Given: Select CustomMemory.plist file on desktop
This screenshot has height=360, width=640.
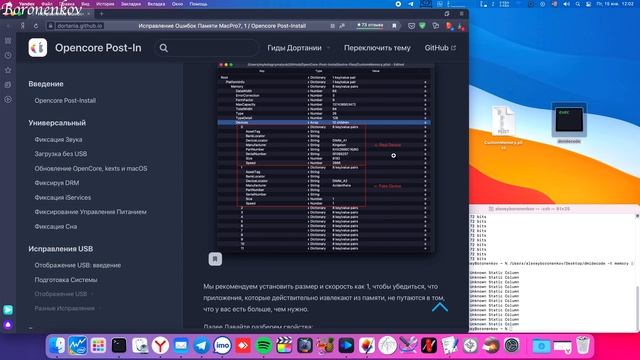Looking at the screenshot, I should [503, 127].
